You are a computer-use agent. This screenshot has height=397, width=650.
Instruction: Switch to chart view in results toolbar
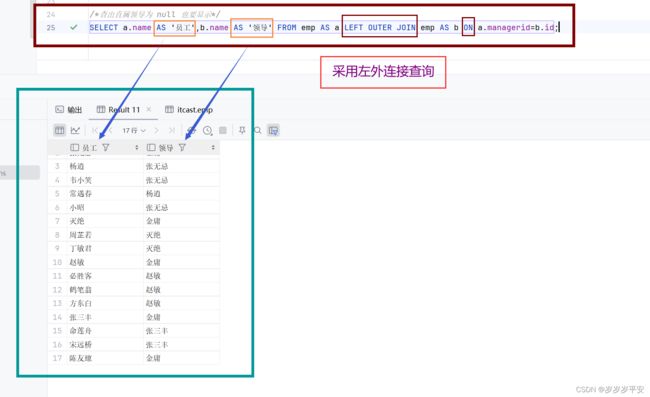(75, 131)
